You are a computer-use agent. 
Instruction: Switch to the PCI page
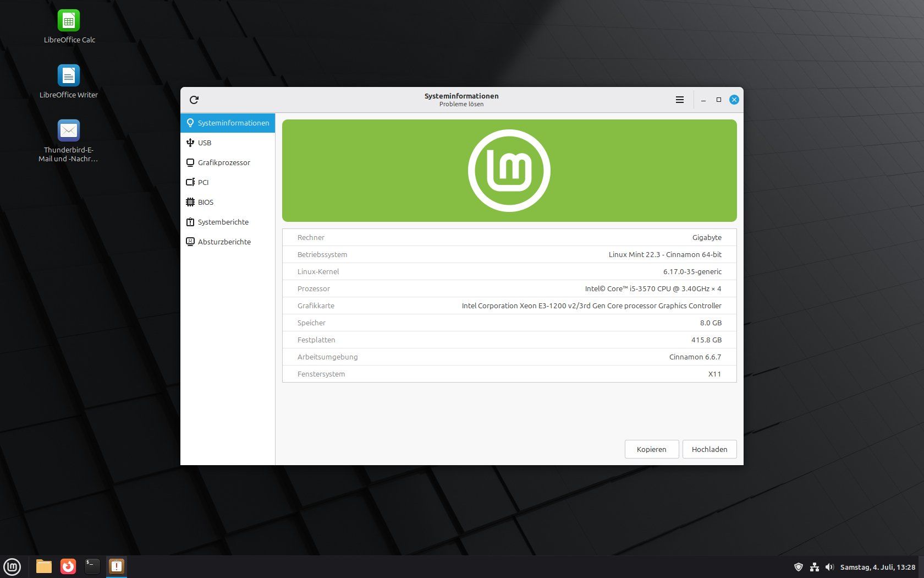228,182
